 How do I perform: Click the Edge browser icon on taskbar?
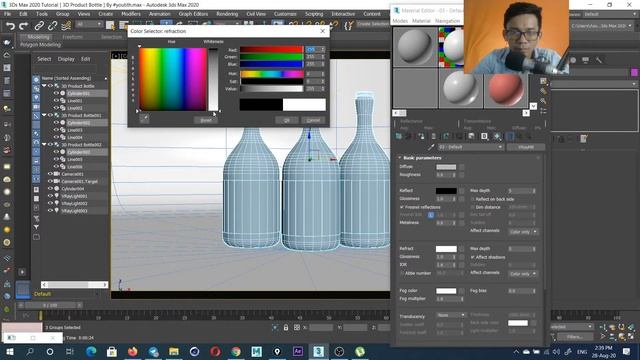(91, 351)
